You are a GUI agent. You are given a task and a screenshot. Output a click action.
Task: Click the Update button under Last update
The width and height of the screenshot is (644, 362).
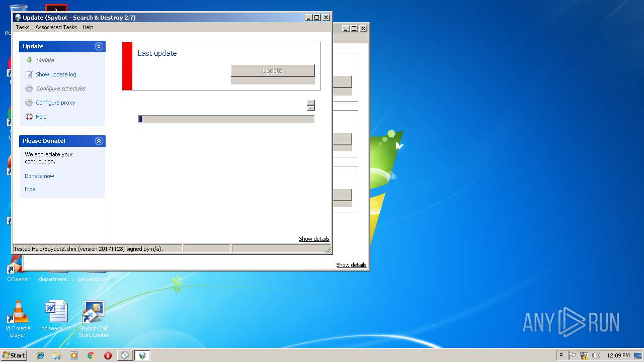[273, 71]
